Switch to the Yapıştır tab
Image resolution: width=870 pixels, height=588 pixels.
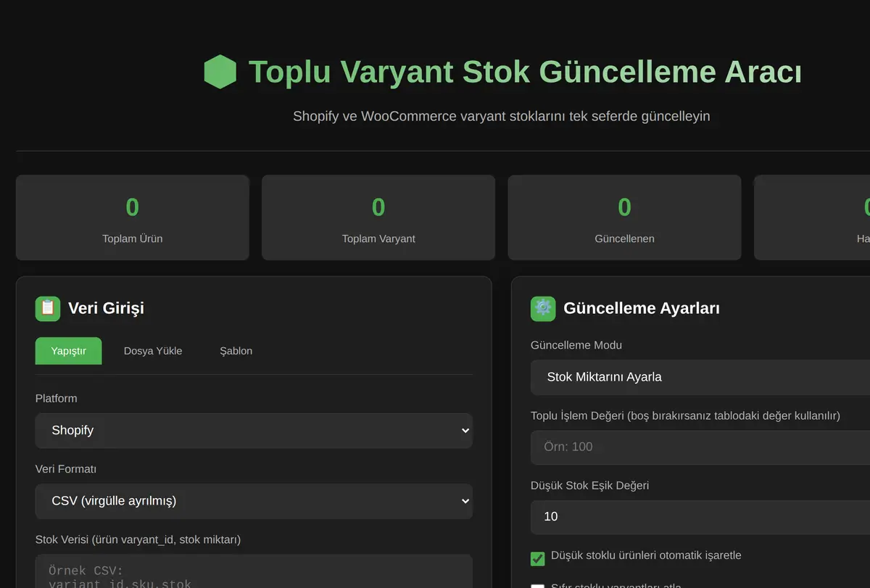69,351
